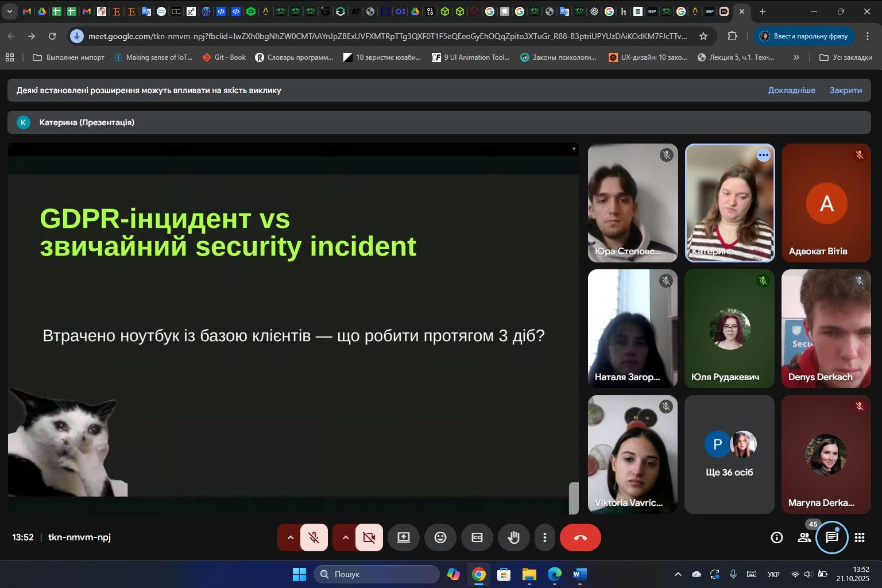882x588 pixels.
Task: Expand video settings arrow beside camera
Action: [x=346, y=537]
